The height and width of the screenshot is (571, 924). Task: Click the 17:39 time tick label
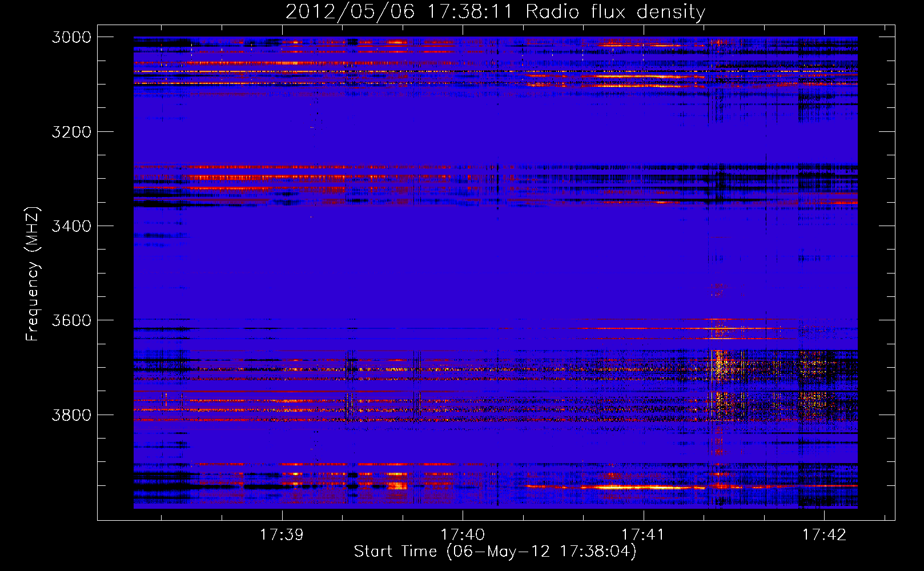coord(282,534)
